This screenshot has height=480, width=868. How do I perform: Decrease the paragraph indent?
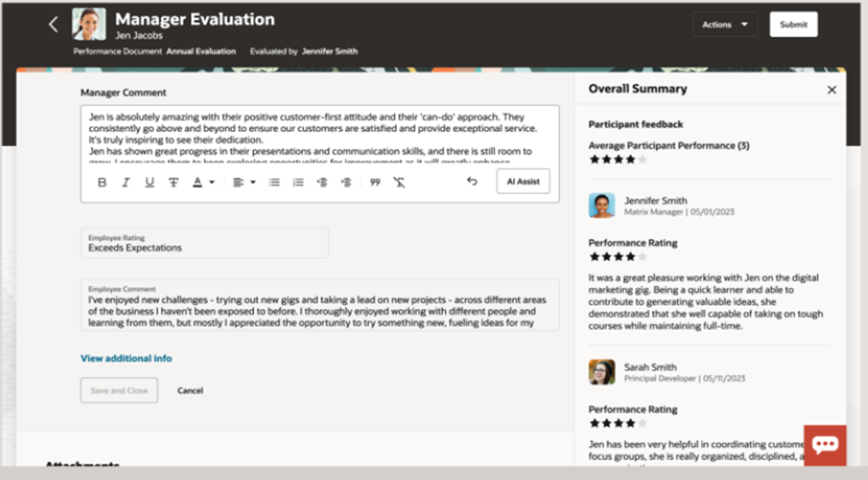322,182
